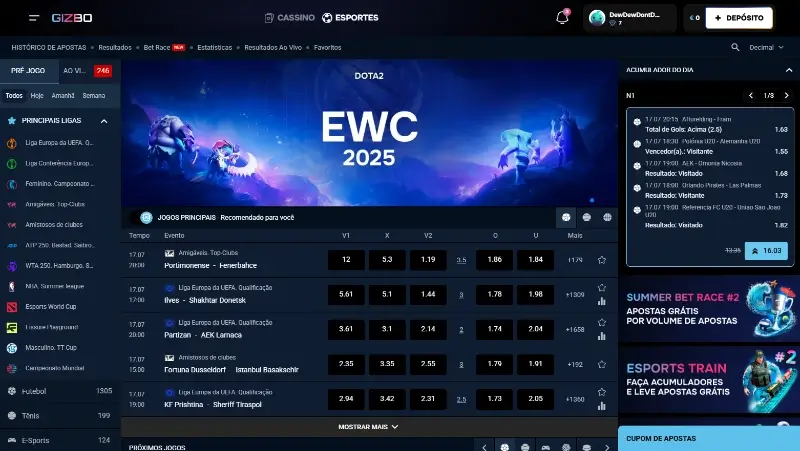Filter by Semana
Image resolution: width=800 pixels, height=451 pixels.
tap(94, 95)
